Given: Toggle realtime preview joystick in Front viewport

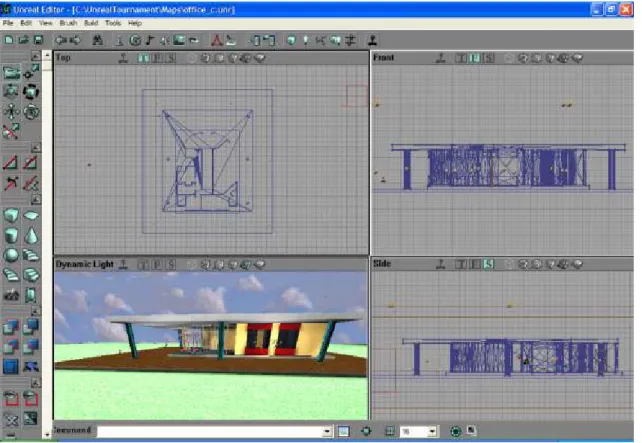Looking at the screenshot, I should click(x=441, y=58).
